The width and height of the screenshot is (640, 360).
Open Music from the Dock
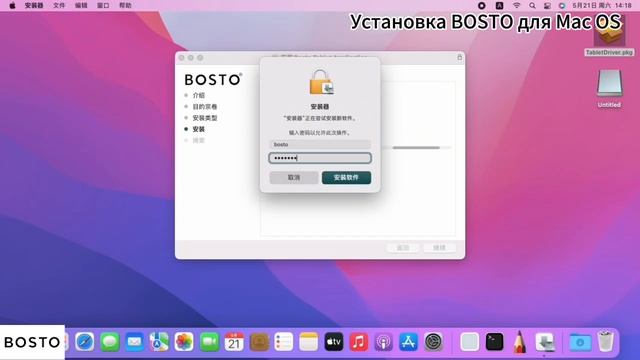click(x=358, y=342)
